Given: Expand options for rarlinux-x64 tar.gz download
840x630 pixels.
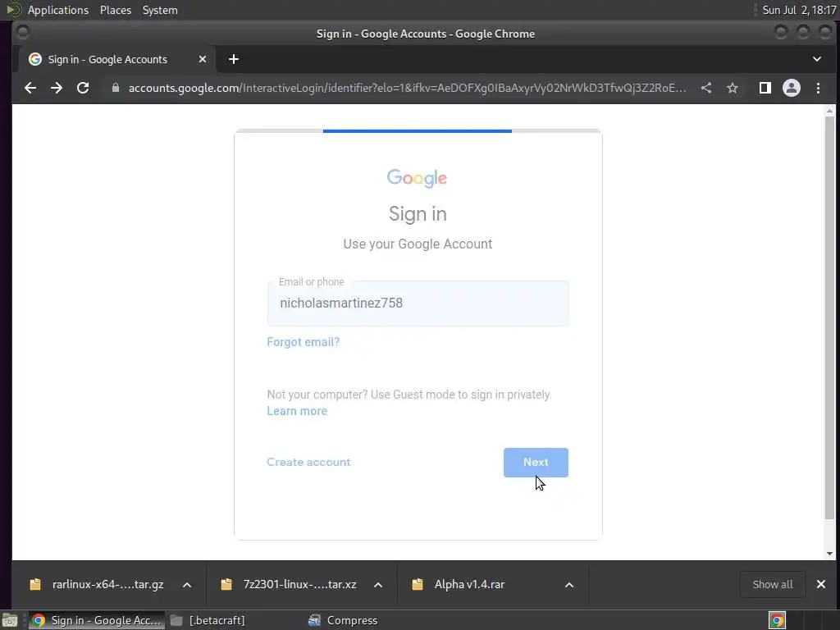Looking at the screenshot, I should click(x=187, y=585).
